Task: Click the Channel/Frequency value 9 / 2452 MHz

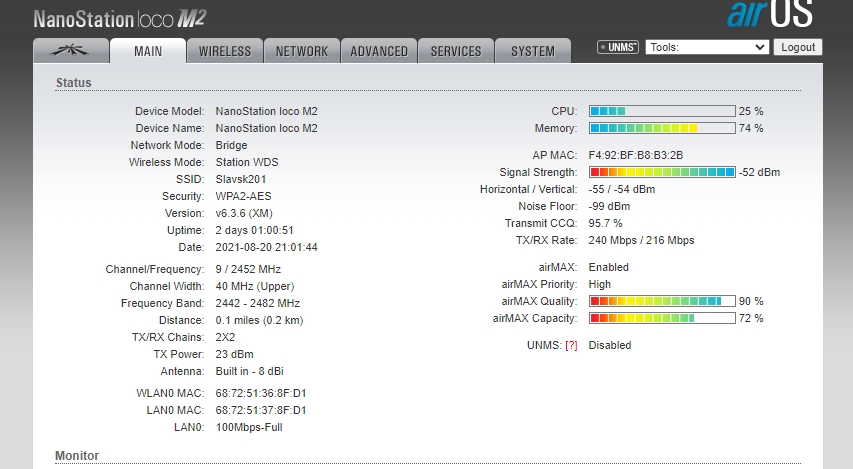Action: tap(248, 269)
